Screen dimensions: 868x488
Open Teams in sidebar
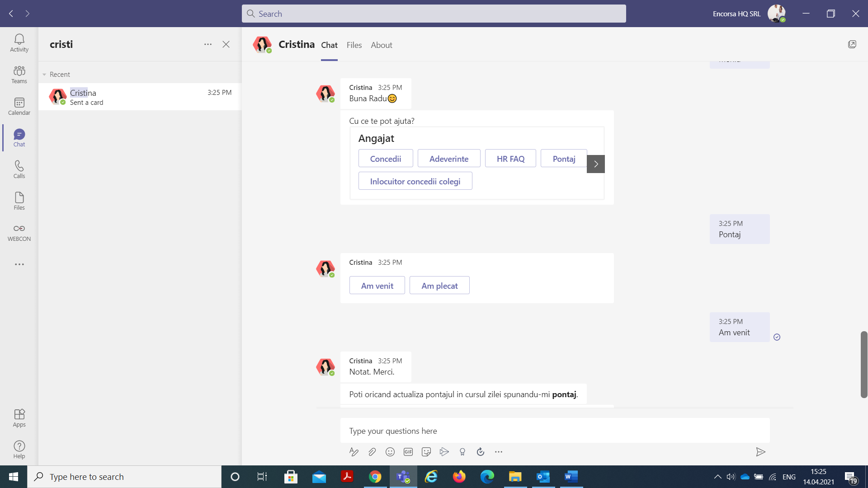19,75
